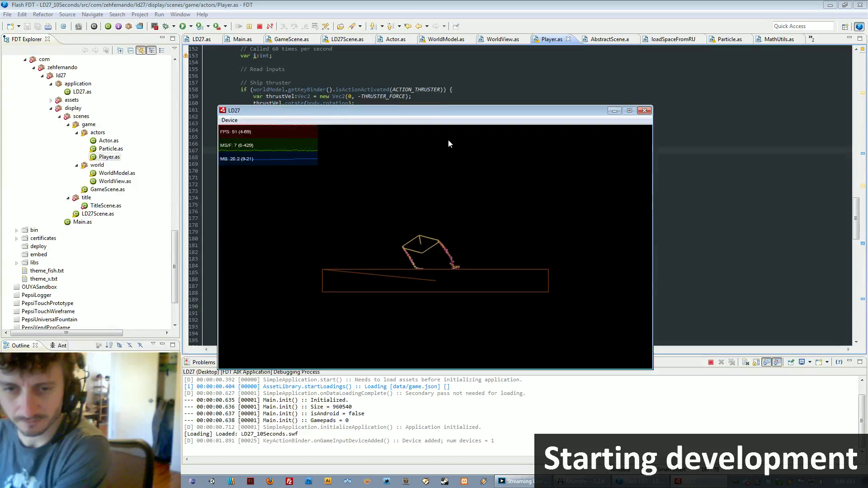Viewport: 868px width, 488px height.
Task: Click the Quick Access search field
Action: coord(803,26)
